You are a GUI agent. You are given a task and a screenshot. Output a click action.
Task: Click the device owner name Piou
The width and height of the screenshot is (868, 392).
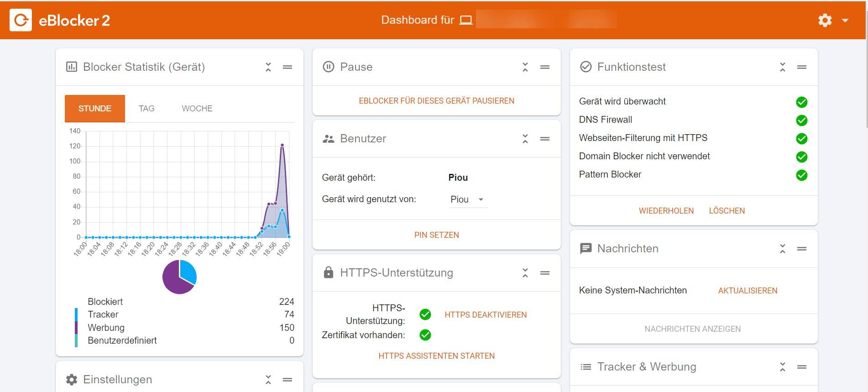[458, 178]
